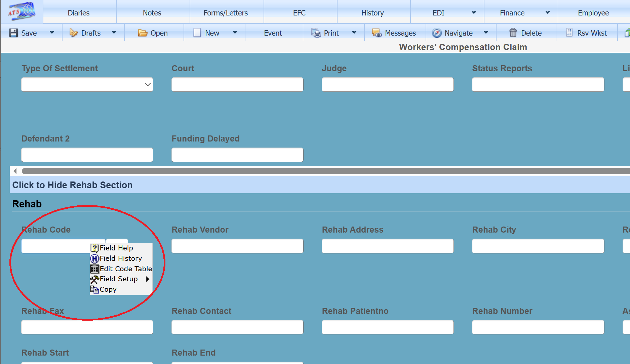Click the Open folder icon
630x364 pixels.
pos(143,33)
